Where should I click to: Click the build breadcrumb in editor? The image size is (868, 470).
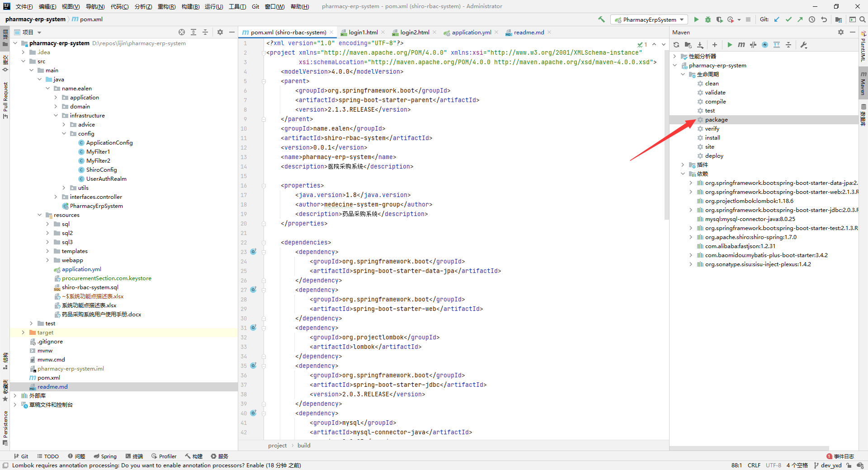pos(304,446)
